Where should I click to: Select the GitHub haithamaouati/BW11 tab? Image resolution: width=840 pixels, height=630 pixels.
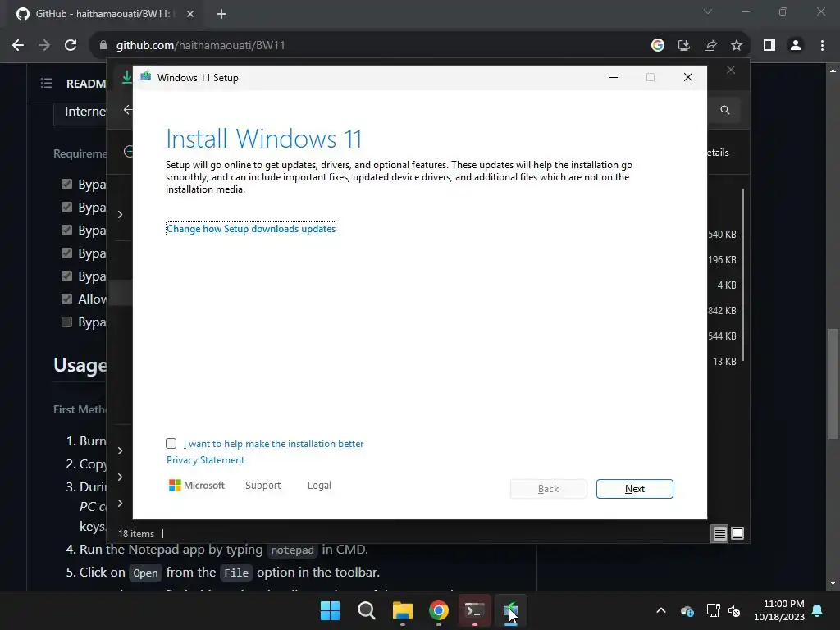pos(103,14)
